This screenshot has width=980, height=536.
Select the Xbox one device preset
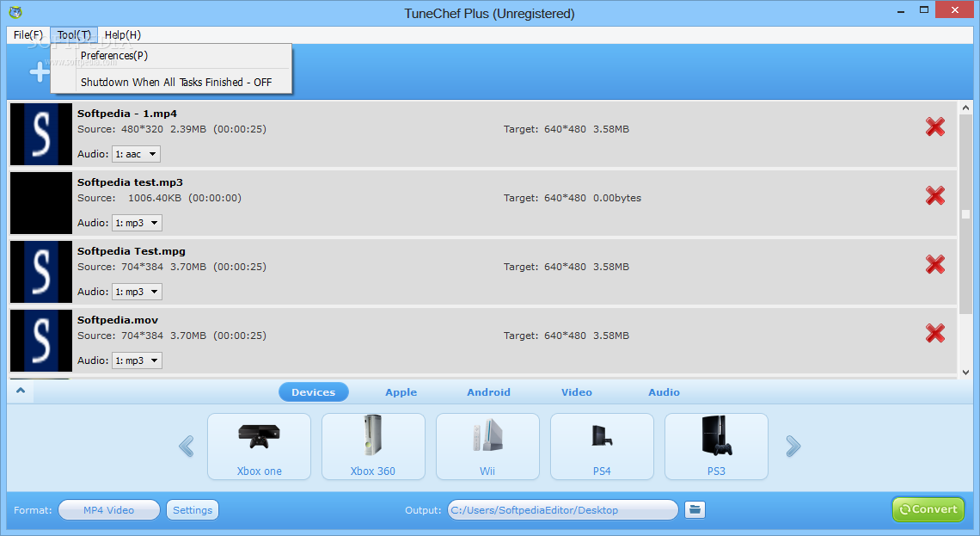[259, 447]
